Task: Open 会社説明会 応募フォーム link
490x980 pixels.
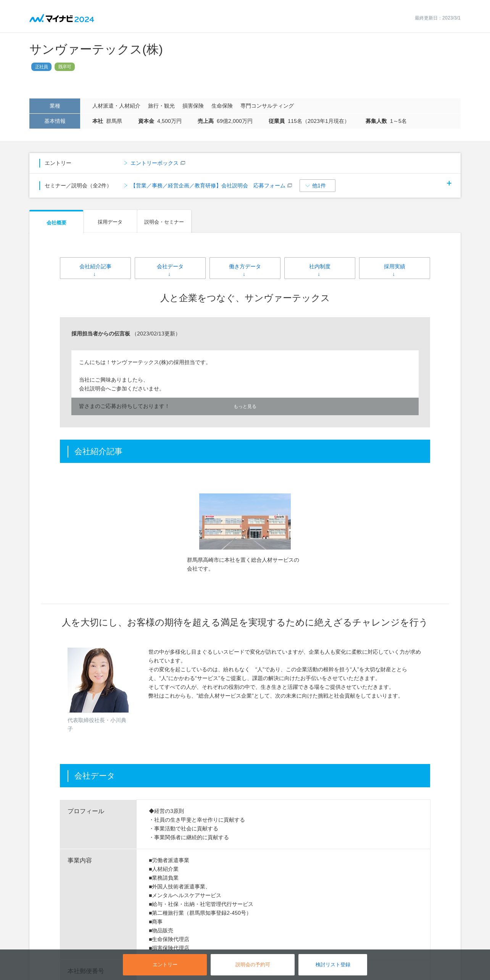Action: [208, 185]
